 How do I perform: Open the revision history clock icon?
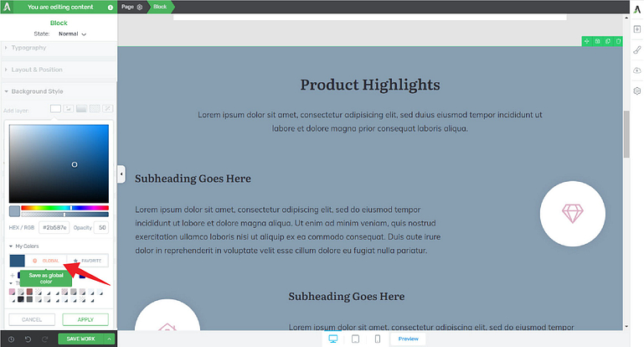[11, 339]
